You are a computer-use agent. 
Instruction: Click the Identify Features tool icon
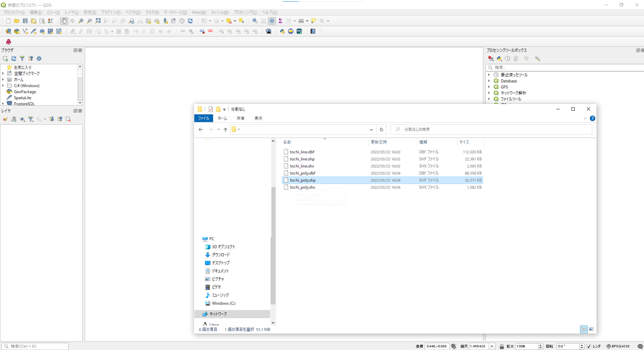pos(255,21)
